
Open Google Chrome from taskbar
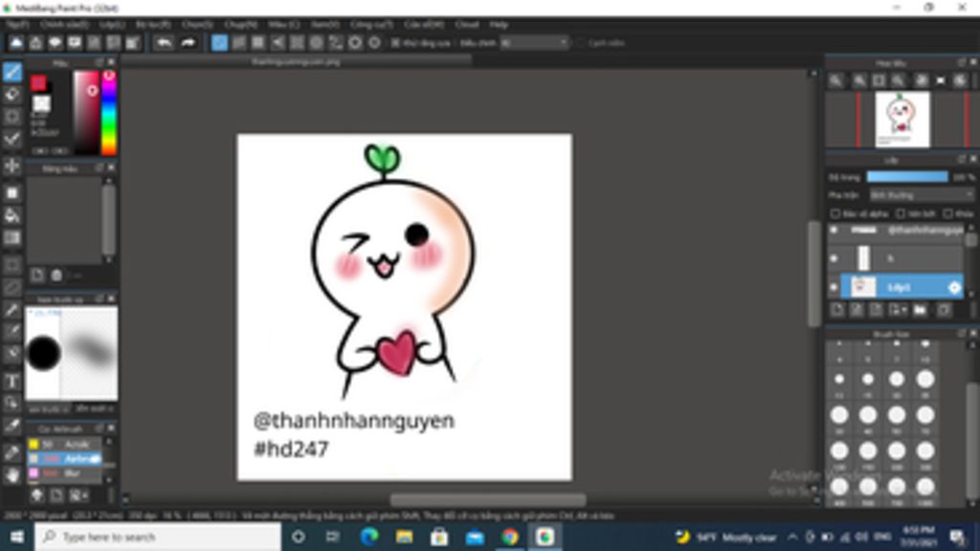point(509,537)
